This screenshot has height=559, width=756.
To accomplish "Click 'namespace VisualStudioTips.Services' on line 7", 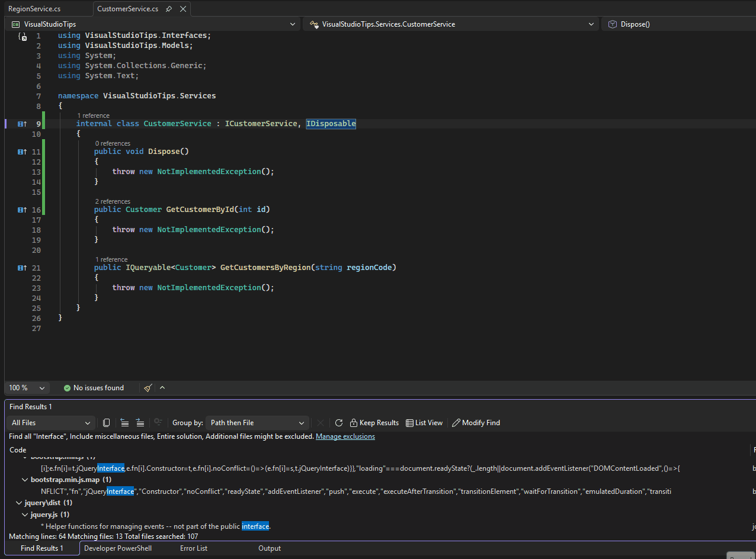I will pyautogui.click(x=137, y=96).
